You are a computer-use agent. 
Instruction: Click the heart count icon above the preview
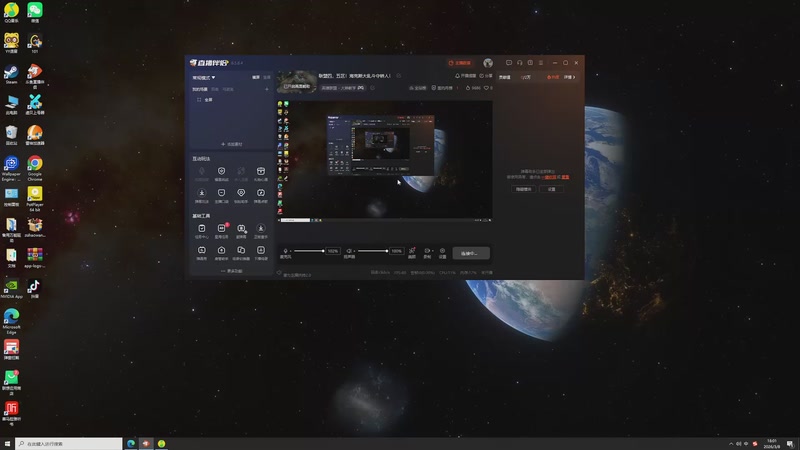486,88
